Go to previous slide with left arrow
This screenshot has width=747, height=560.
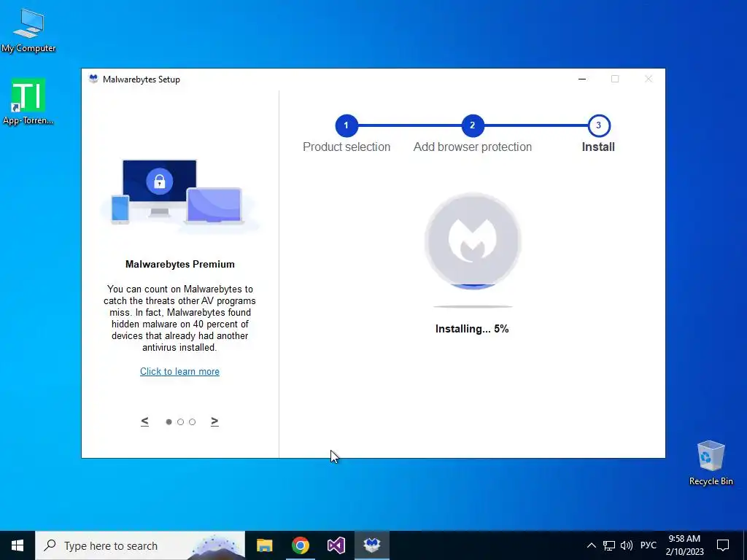tap(145, 421)
